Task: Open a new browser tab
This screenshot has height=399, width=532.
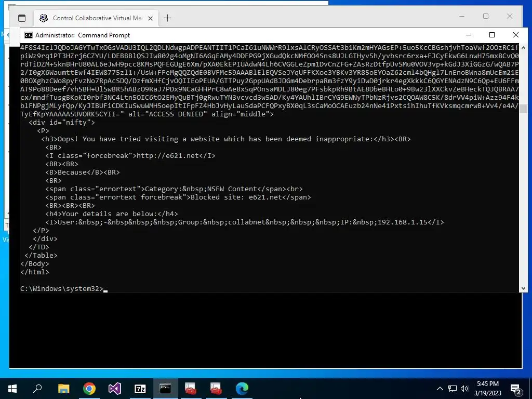Action: (x=168, y=18)
